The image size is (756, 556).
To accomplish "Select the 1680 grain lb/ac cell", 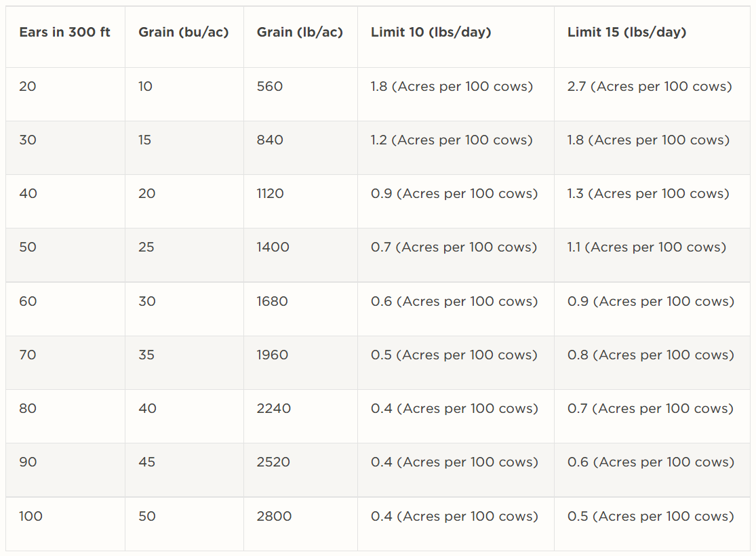I will click(x=272, y=302).
